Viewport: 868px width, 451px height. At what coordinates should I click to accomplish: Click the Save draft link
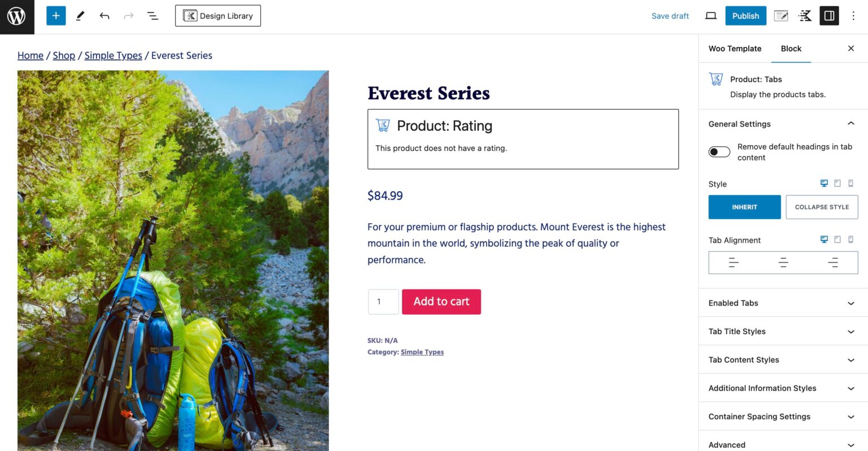[x=670, y=16]
